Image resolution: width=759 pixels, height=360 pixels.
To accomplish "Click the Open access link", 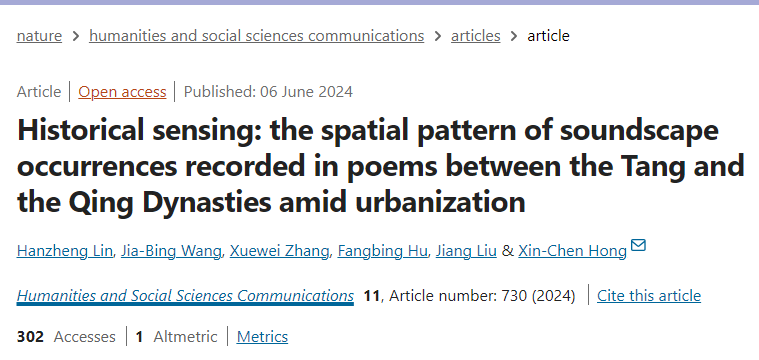I will [x=122, y=91].
